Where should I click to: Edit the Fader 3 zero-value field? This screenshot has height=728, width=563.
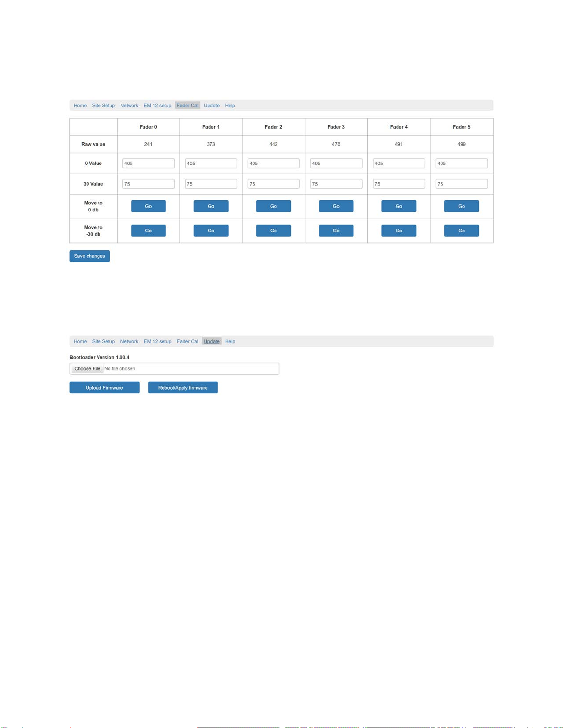pos(336,164)
